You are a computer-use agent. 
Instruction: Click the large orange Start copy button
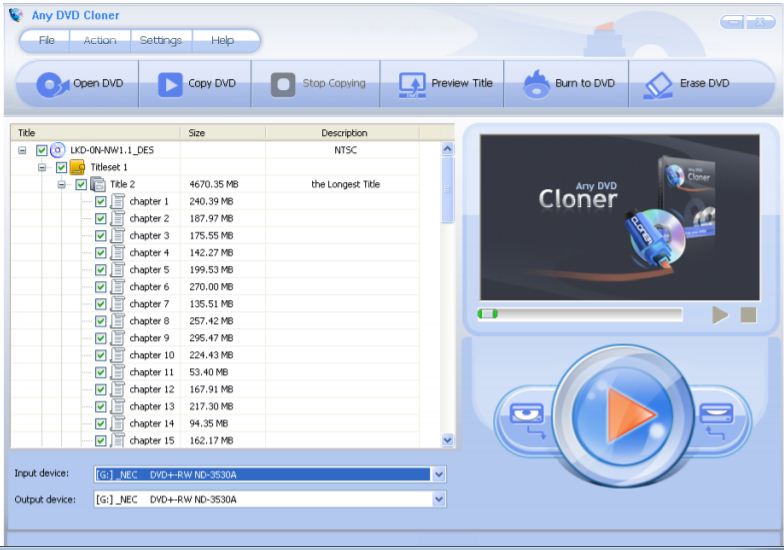[x=624, y=414]
